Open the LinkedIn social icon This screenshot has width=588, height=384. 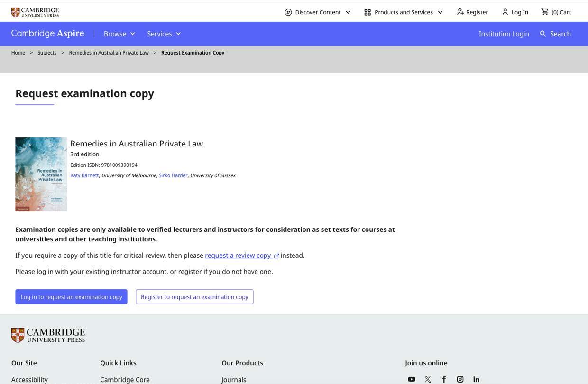pos(476,379)
